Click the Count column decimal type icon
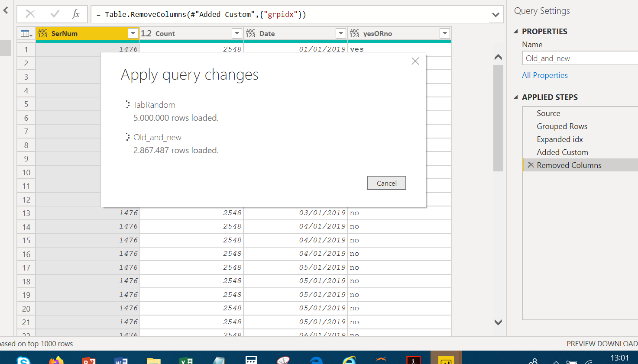 tap(146, 33)
